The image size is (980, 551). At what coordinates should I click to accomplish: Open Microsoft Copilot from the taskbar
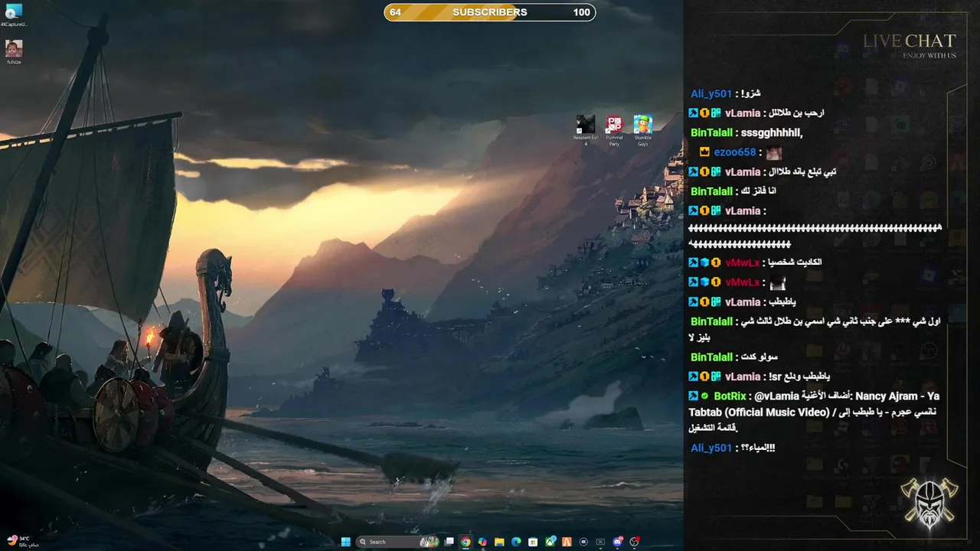[x=482, y=542]
